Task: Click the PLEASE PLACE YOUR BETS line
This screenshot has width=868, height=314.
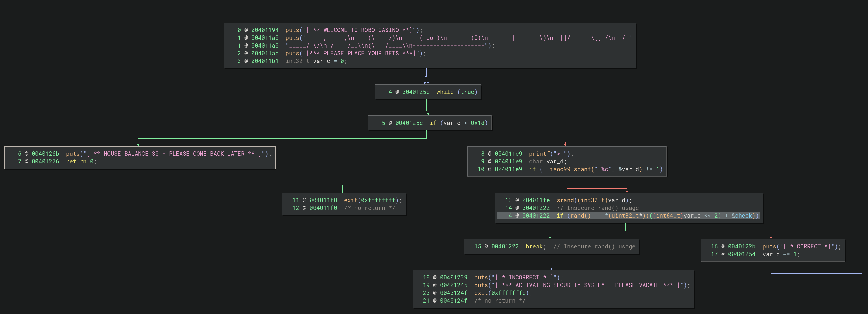Action: (355, 53)
